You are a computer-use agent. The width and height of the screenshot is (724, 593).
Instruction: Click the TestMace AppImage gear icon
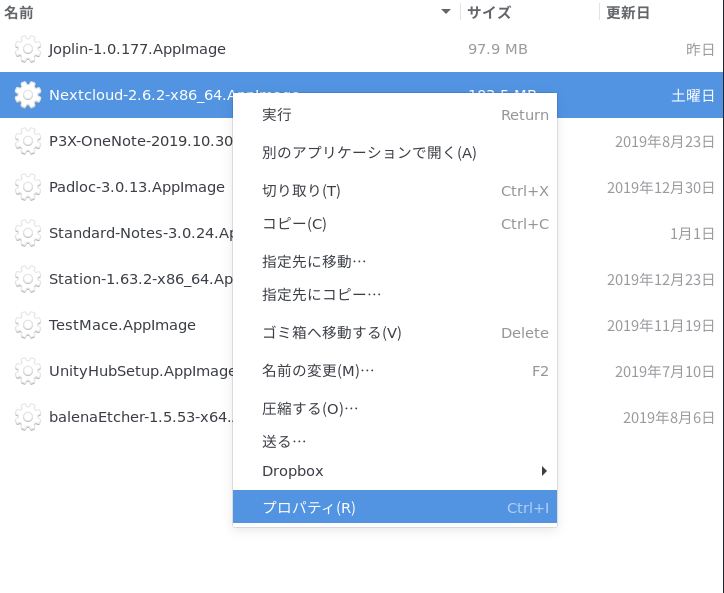pyautogui.click(x=28, y=325)
